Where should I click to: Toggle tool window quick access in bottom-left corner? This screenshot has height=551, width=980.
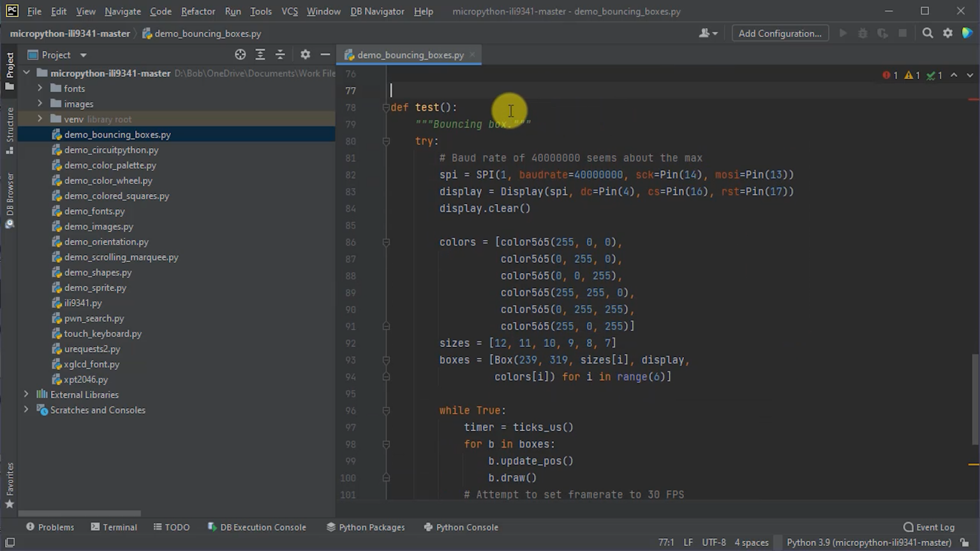click(x=10, y=543)
